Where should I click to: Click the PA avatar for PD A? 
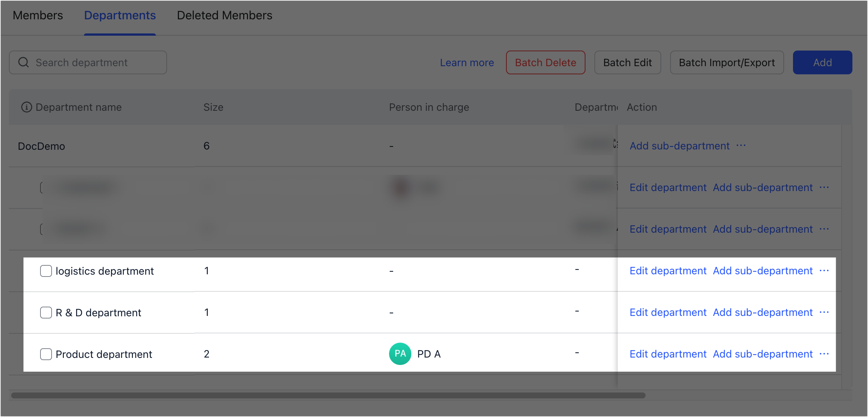[x=400, y=354]
